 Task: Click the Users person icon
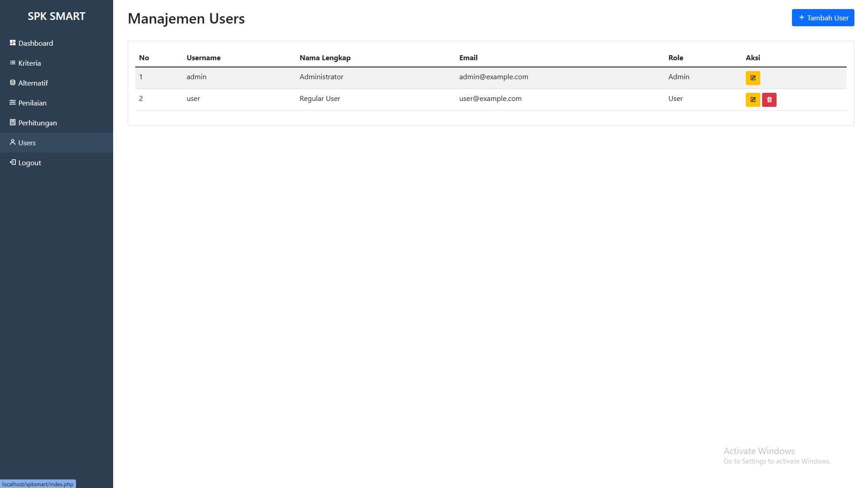[13, 142]
